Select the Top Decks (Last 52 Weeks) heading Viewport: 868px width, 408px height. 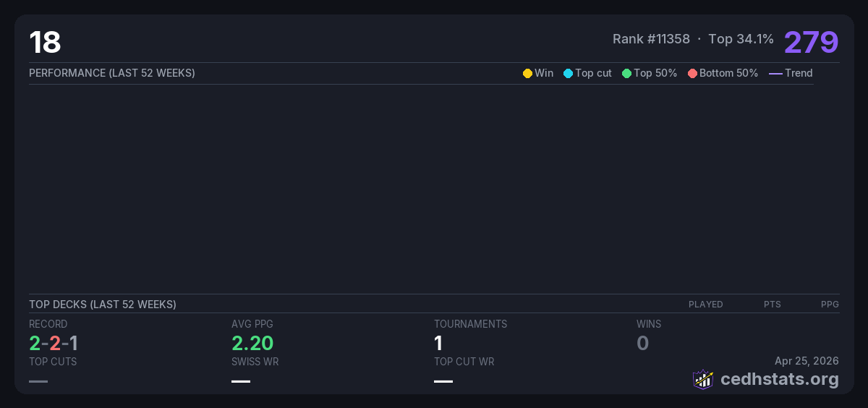pyautogui.click(x=103, y=305)
